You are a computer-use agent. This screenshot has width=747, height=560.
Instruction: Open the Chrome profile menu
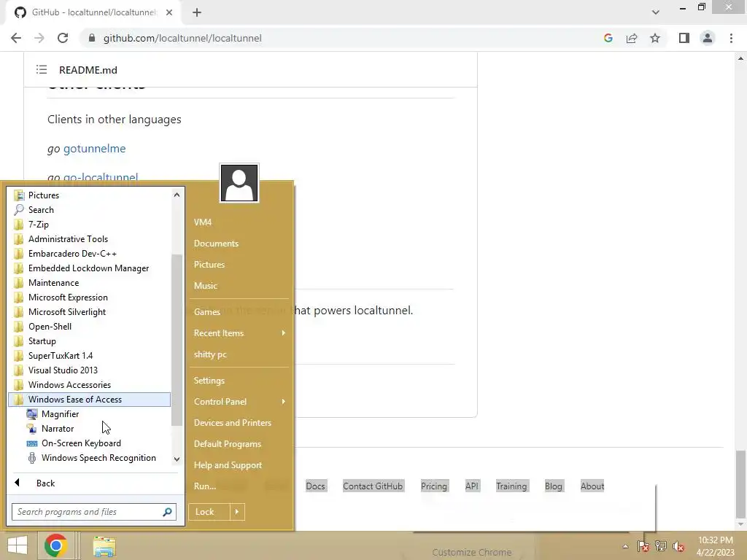(708, 38)
